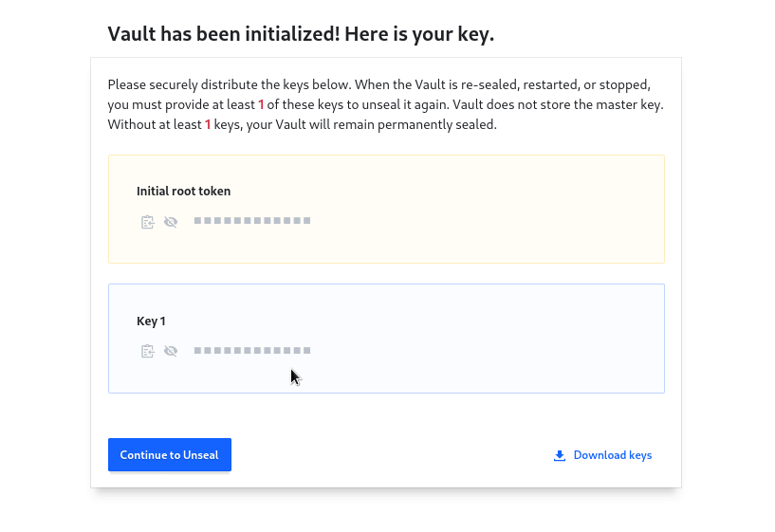Select the Initial root token label
775x532 pixels.
(x=183, y=192)
